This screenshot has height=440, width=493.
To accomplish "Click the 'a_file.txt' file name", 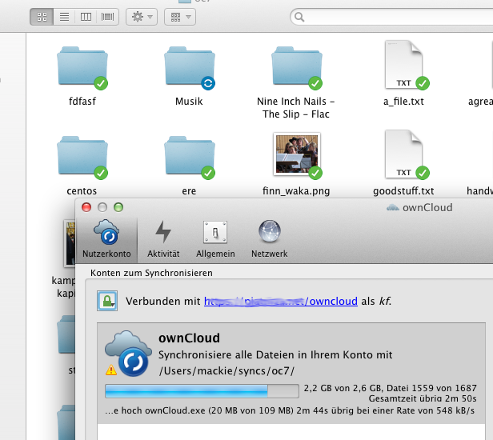I will [404, 101].
